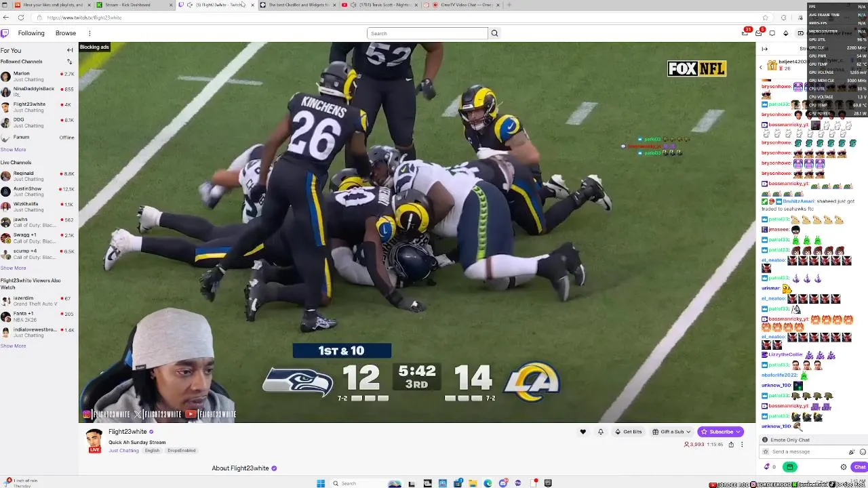Click the Twitch home logo

click(5, 33)
